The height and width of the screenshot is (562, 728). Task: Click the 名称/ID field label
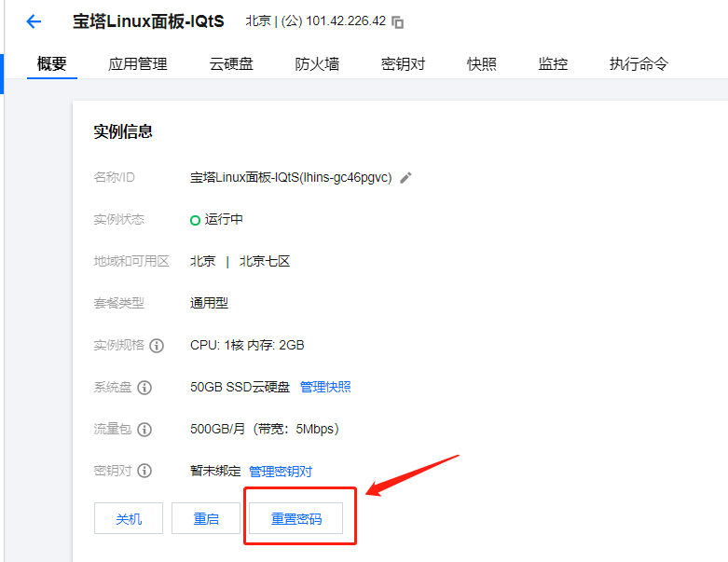115,177
